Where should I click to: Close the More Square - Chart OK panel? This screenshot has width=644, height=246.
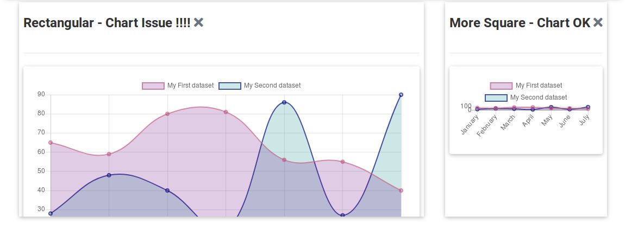(598, 23)
